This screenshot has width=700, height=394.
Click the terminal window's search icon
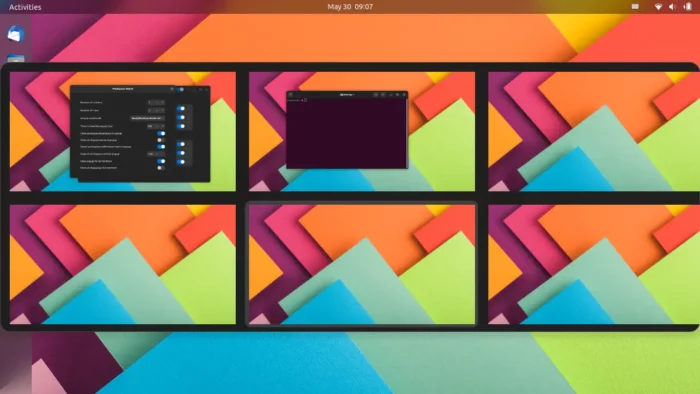376,95
